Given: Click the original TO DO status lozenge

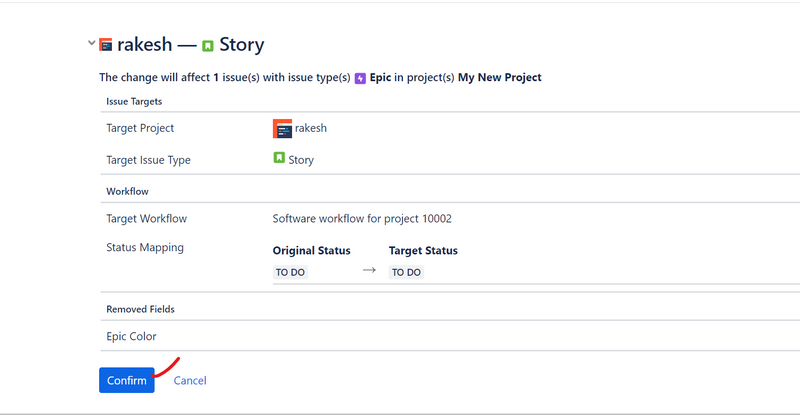Looking at the screenshot, I should click(291, 272).
